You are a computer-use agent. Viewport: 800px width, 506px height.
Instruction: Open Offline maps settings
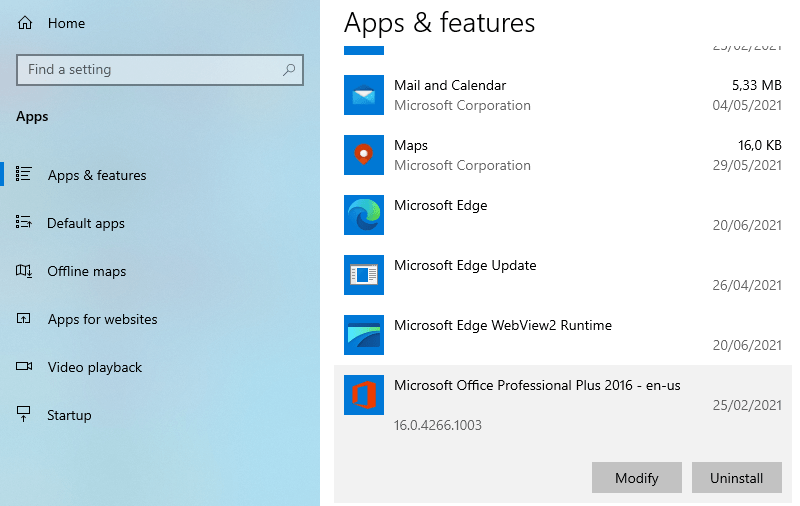click(87, 271)
